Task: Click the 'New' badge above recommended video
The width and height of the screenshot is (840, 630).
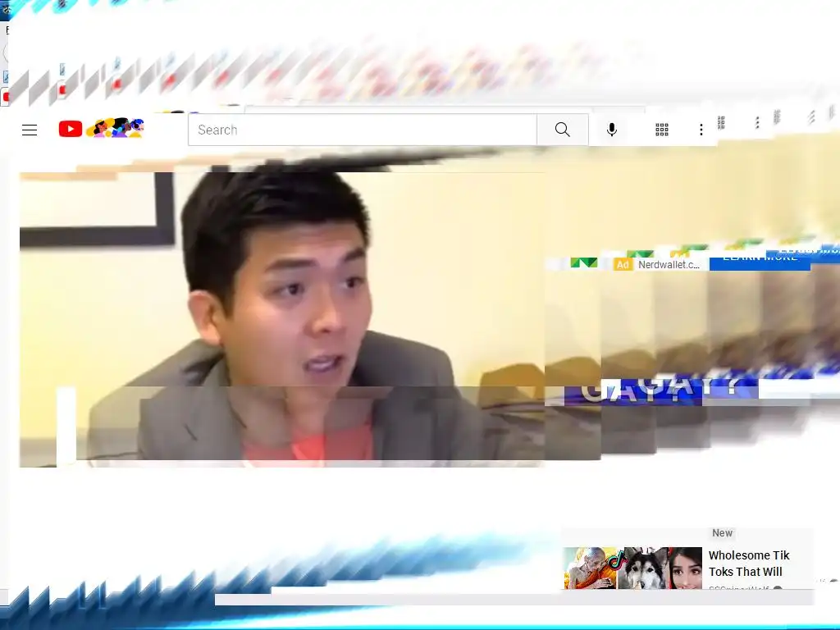Action: pyautogui.click(x=722, y=533)
